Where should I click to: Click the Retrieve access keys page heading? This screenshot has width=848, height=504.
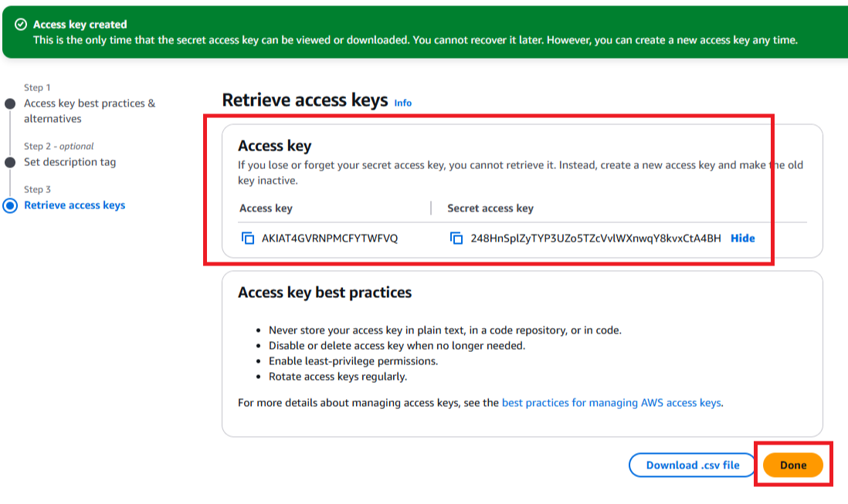tap(304, 100)
